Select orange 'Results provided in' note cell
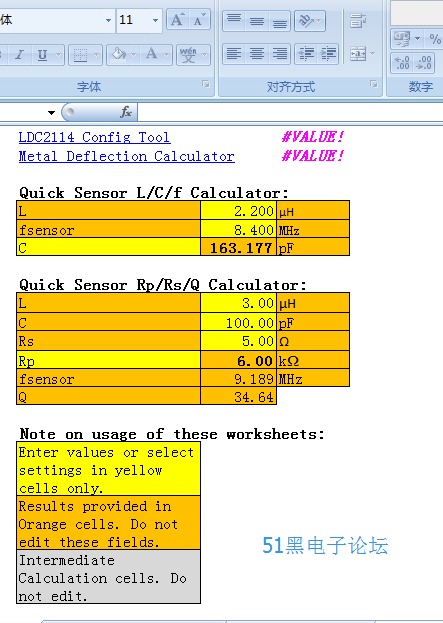443x623 pixels. (108, 523)
